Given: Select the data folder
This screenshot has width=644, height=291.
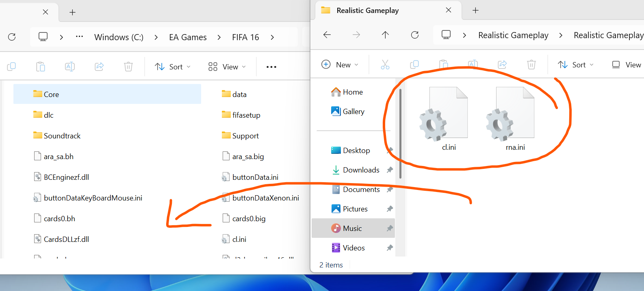Looking at the screenshot, I should click(234, 94).
